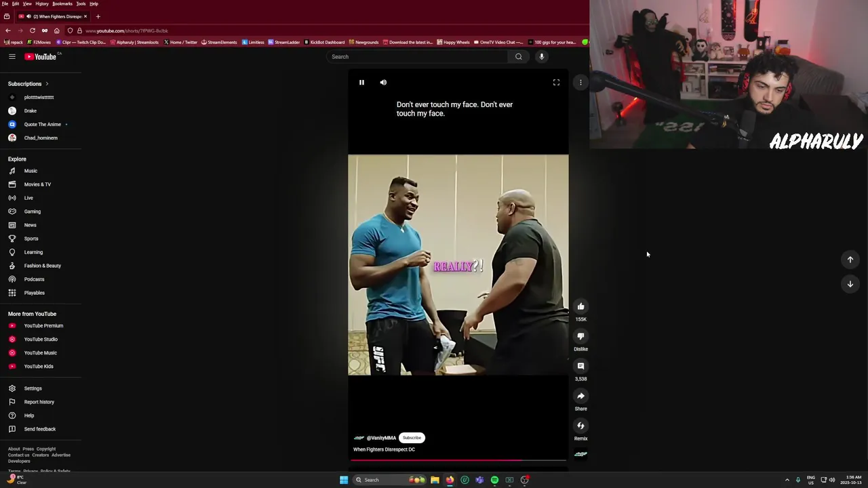Open YouTube Music

(41, 352)
